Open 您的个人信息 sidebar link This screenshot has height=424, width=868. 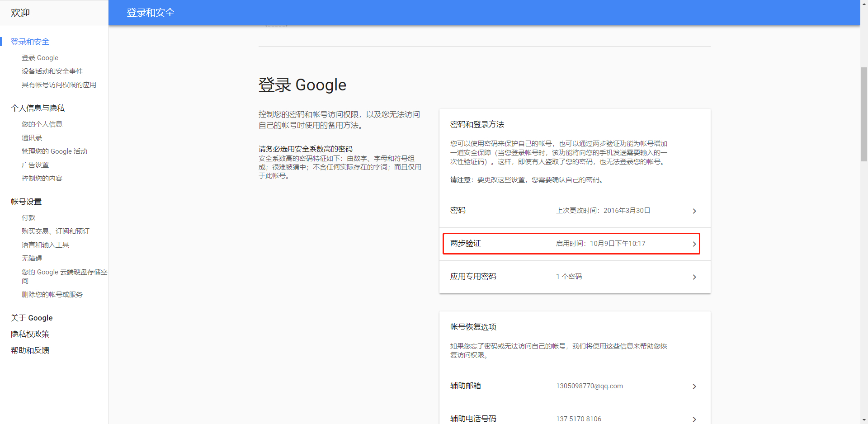[x=42, y=124]
